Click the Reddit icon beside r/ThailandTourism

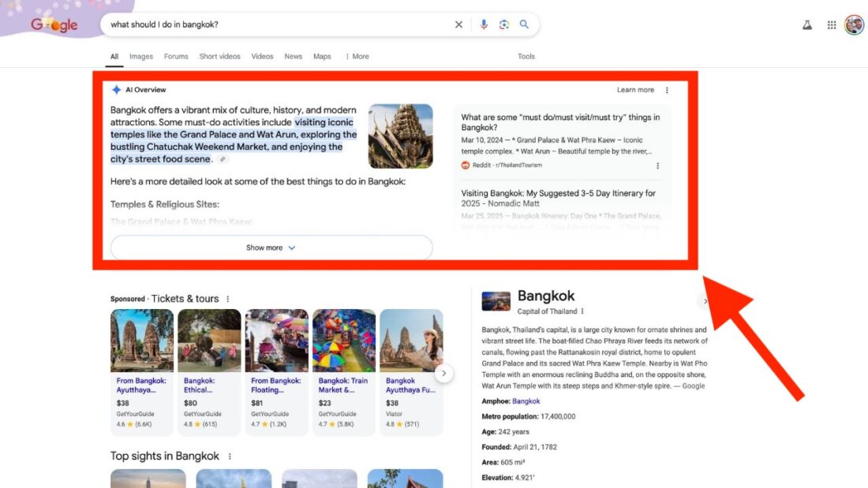coord(466,165)
